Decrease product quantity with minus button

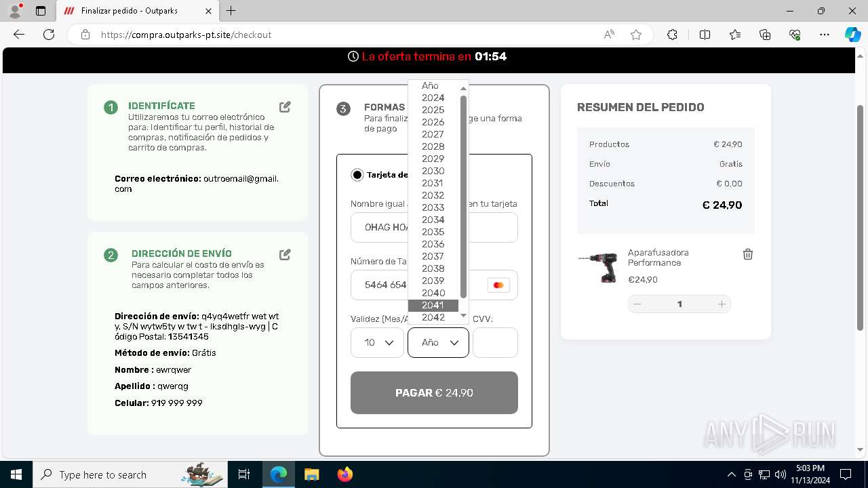coord(637,304)
